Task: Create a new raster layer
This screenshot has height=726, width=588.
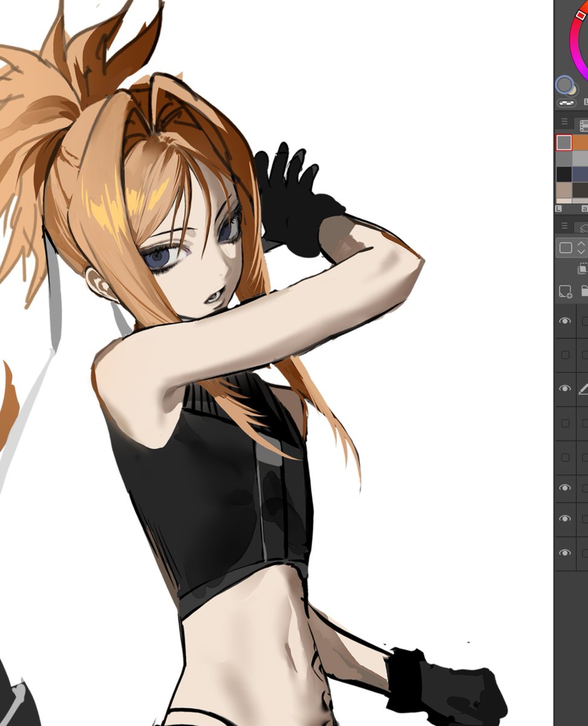Action: pos(566,292)
